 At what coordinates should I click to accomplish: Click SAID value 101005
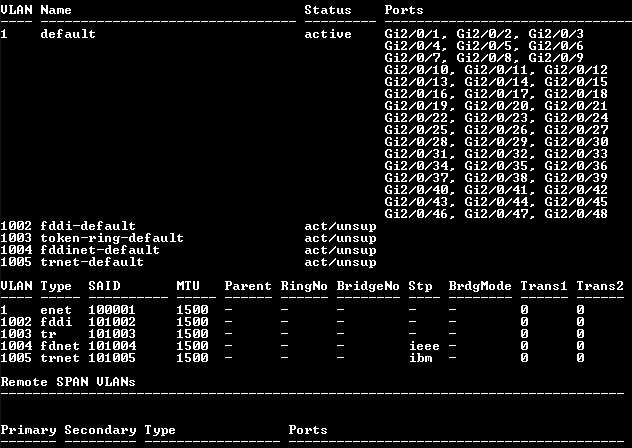[x=112, y=358]
